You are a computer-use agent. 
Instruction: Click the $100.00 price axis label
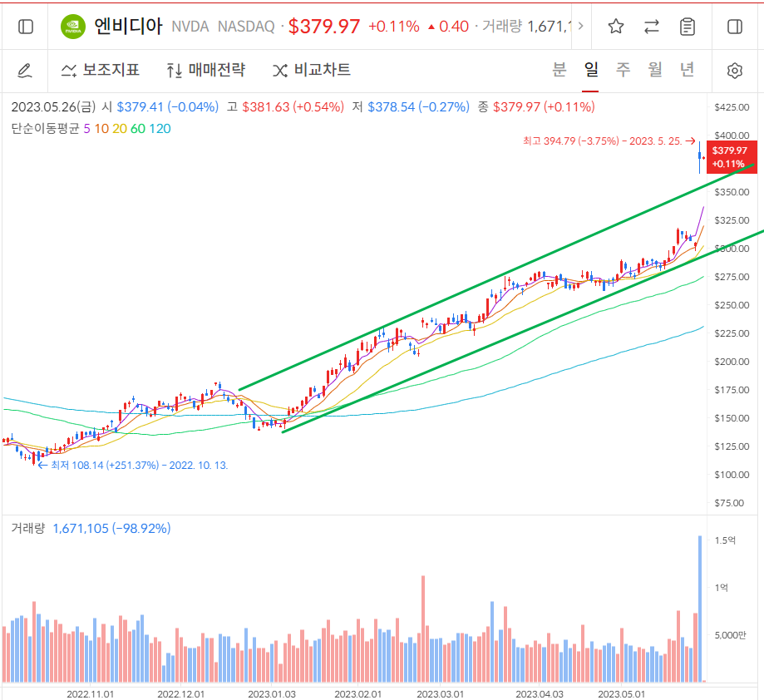[x=732, y=475]
